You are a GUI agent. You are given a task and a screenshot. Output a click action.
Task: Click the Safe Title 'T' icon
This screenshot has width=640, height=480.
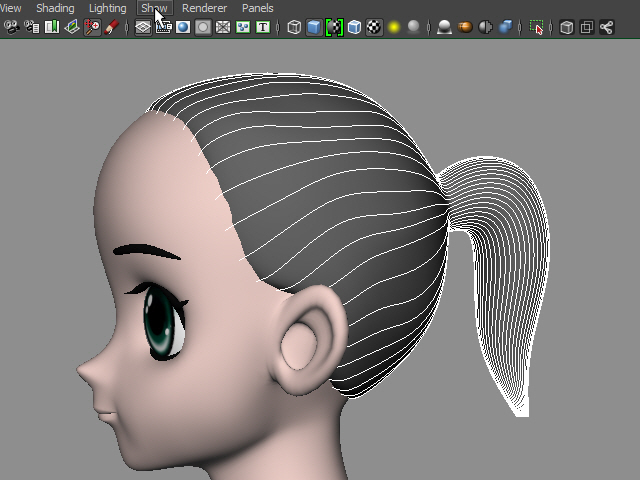(x=263, y=27)
